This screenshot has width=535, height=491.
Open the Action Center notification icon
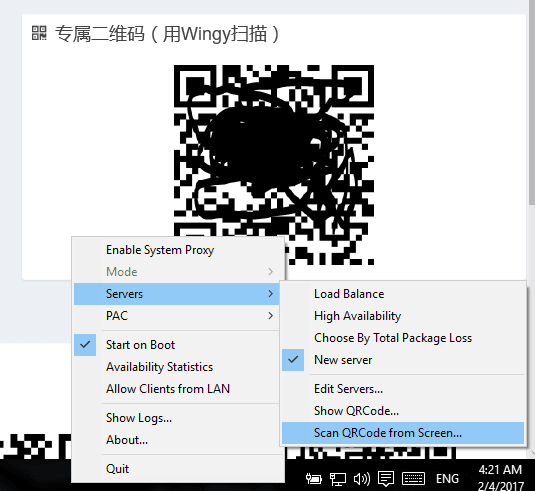tap(386, 479)
